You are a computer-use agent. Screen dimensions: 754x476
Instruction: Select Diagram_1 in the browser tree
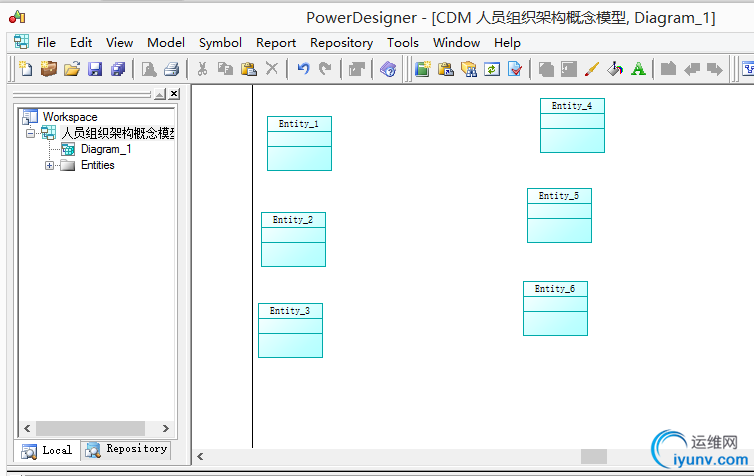(x=106, y=149)
